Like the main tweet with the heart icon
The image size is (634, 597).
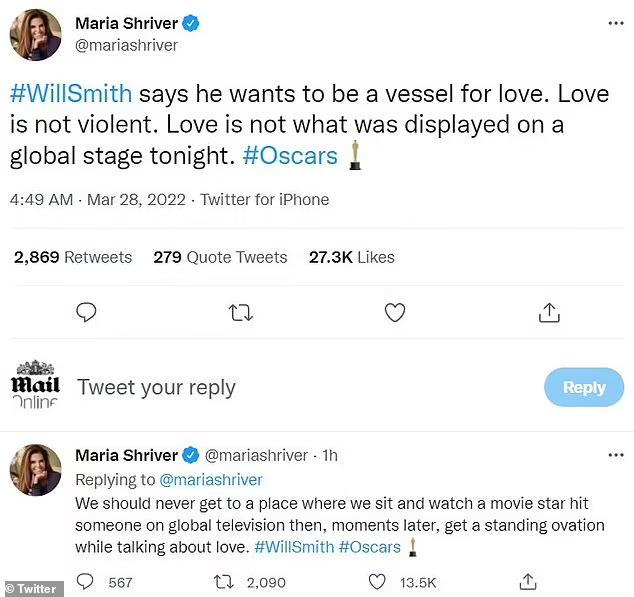pos(395,313)
